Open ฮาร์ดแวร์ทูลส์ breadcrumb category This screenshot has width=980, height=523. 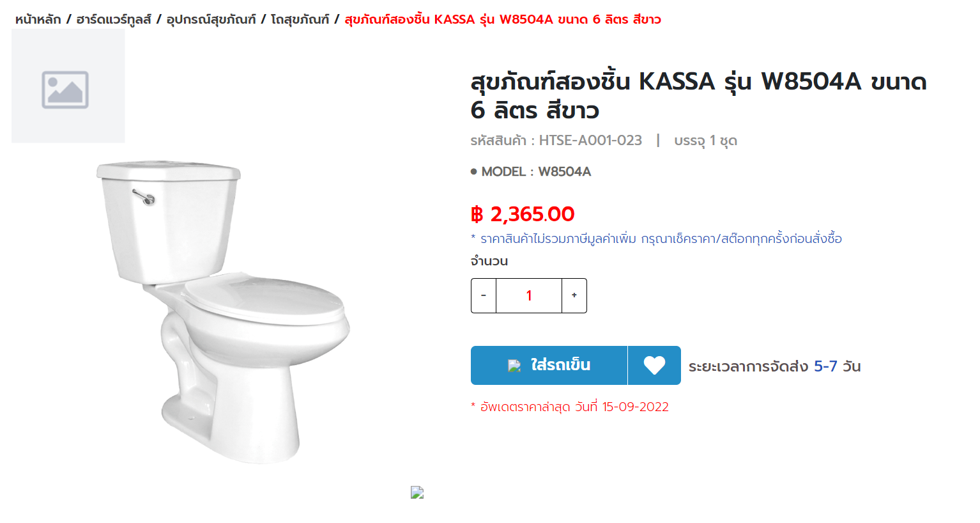pyautogui.click(x=114, y=19)
